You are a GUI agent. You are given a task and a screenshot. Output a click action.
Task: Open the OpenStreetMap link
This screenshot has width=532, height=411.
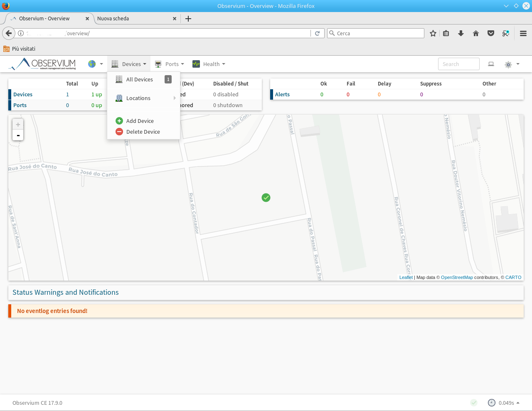click(x=457, y=277)
